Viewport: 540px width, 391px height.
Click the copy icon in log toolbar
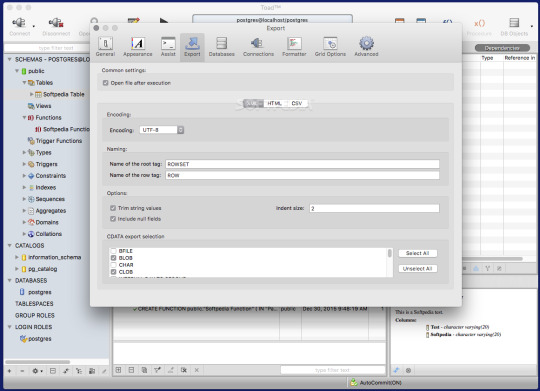point(144,370)
